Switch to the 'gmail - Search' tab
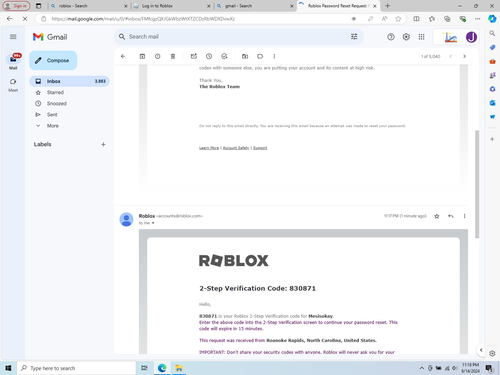Screen dimensions: 500x375 [x=254, y=6]
